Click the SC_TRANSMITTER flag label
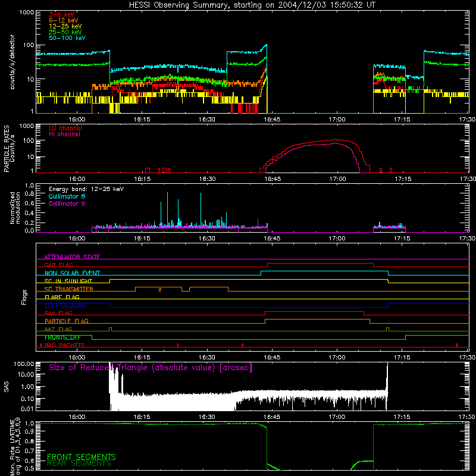 point(69,289)
